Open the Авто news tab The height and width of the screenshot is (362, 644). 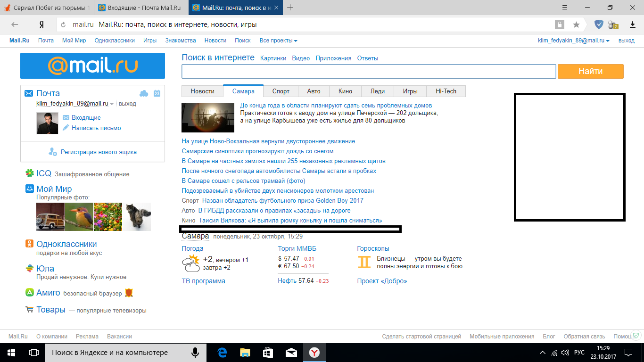[x=314, y=91]
